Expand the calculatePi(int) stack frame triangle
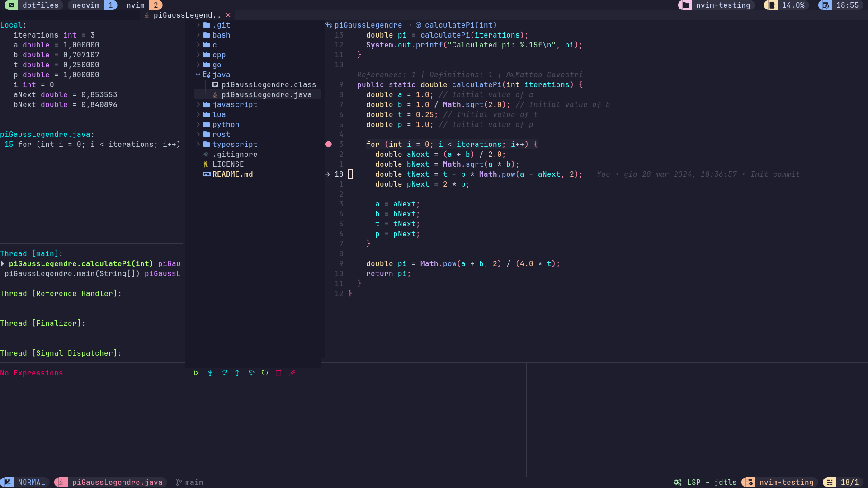This screenshot has width=868, height=488. point(3,263)
